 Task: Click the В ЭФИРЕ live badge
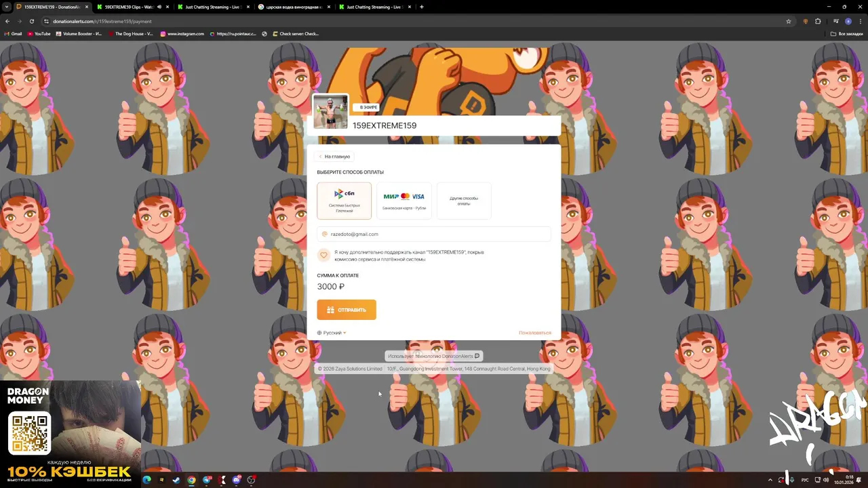tap(366, 107)
